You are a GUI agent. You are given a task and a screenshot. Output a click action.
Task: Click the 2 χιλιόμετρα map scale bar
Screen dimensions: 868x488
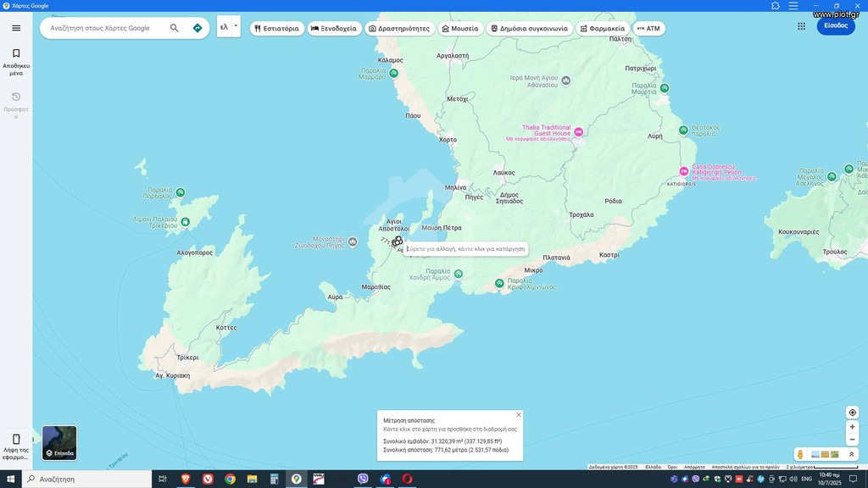(x=822, y=467)
